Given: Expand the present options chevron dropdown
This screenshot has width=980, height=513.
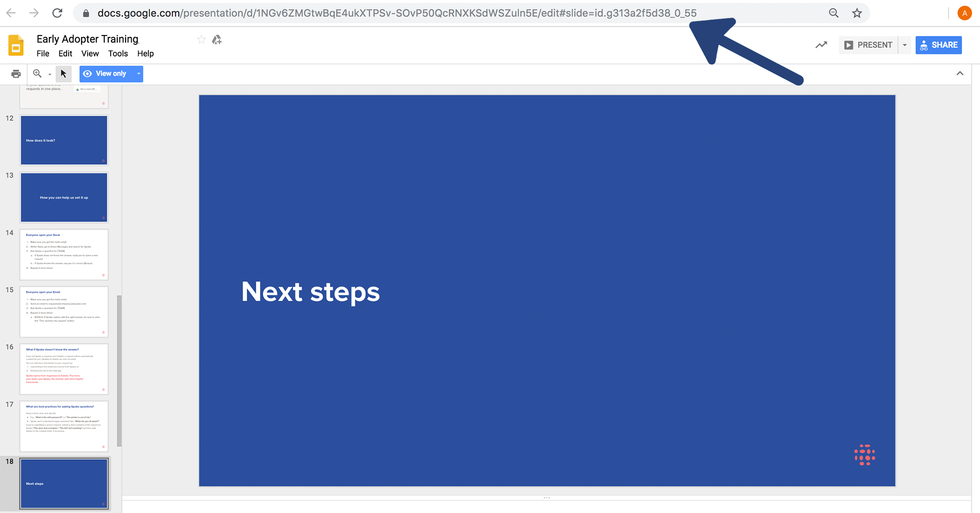Looking at the screenshot, I should 904,45.
